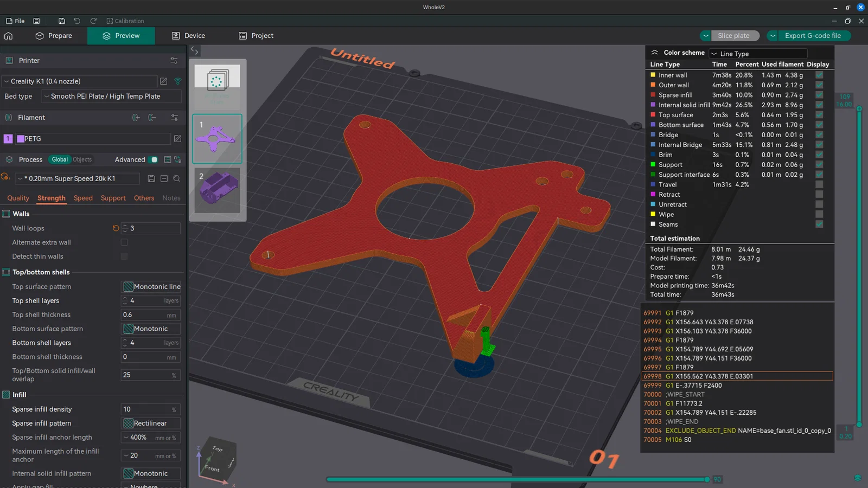The image size is (868, 488).
Task: Toggle the Advanced mode switch
Action: [154, 159]
